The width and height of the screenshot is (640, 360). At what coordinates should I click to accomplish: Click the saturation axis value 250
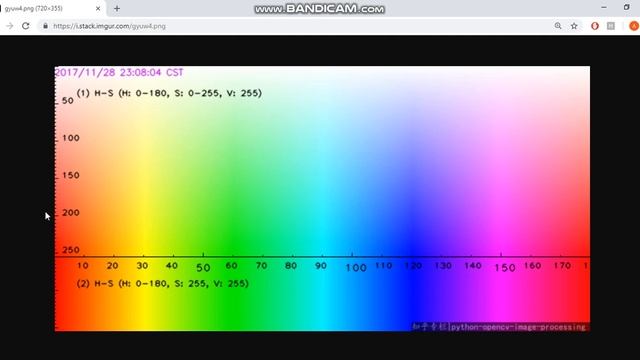(x=71, y=250)
